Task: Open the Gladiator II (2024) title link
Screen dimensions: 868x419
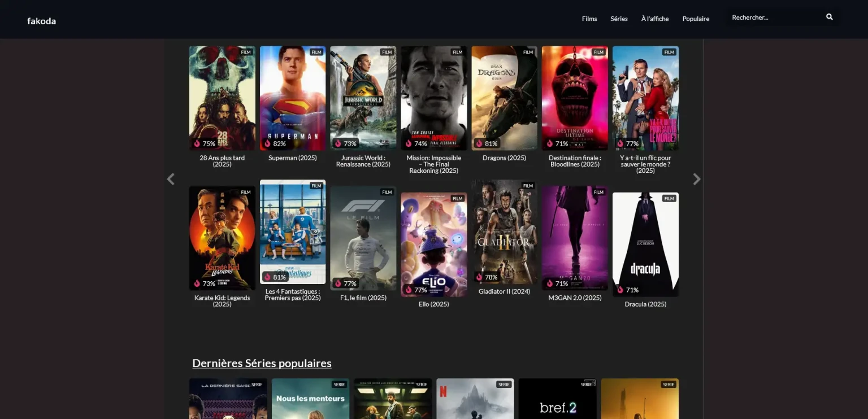Action: point(505,291)
